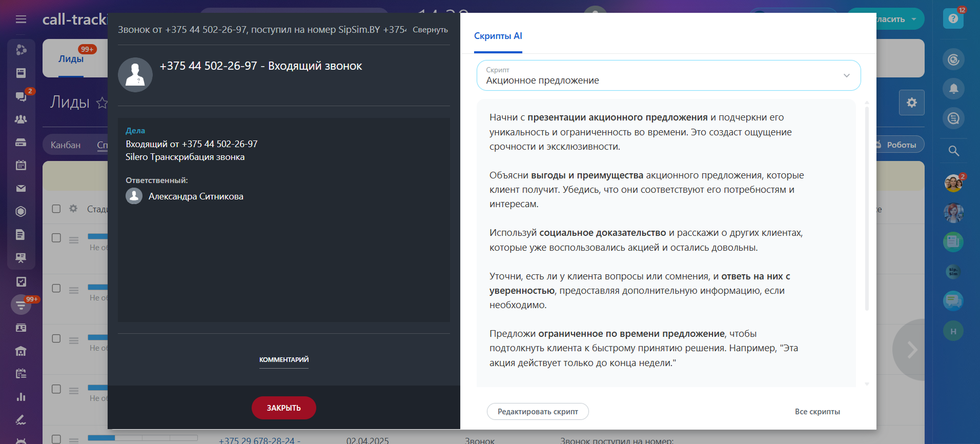This screenshot has width=980, height=444.
Task: Click Редактировать скрипт button
Action: (537, 412)
